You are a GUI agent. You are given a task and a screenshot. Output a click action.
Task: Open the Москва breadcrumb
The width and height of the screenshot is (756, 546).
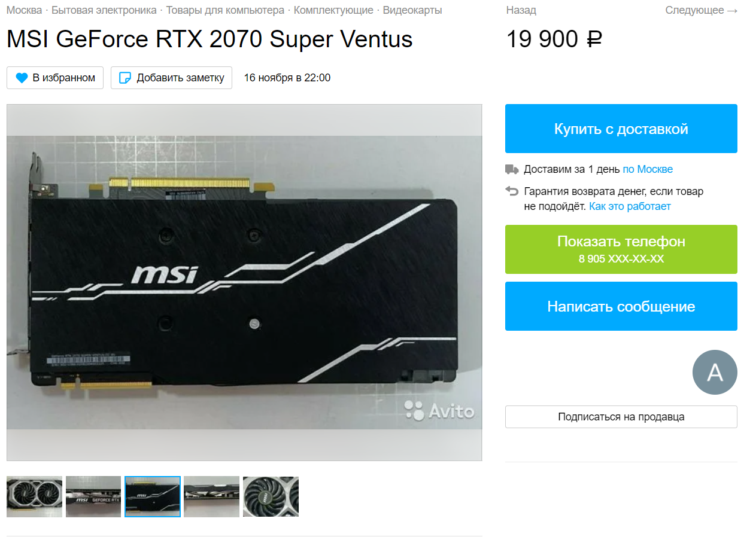click(24, 10)
